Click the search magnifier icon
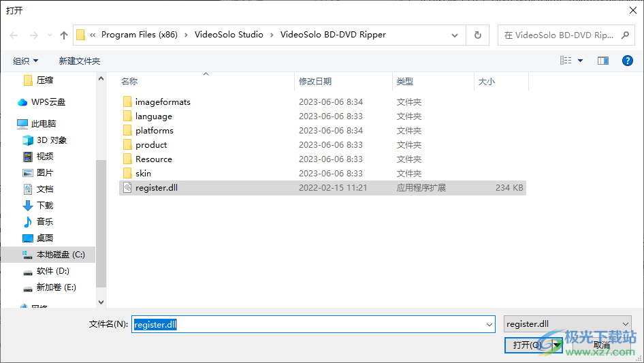Image resolution: width=644 pixels, height=363 pixels. click(x=625, y=35)
